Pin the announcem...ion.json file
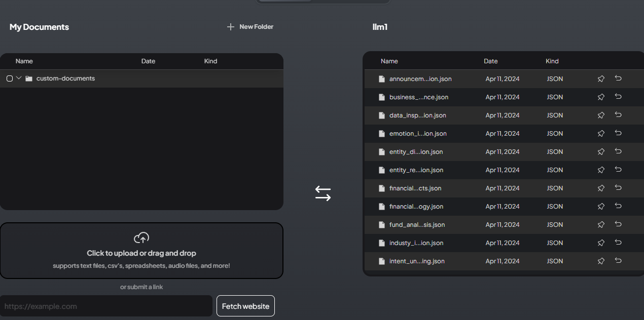The height and width of the screenshot is (320, 644). point(601,78)
